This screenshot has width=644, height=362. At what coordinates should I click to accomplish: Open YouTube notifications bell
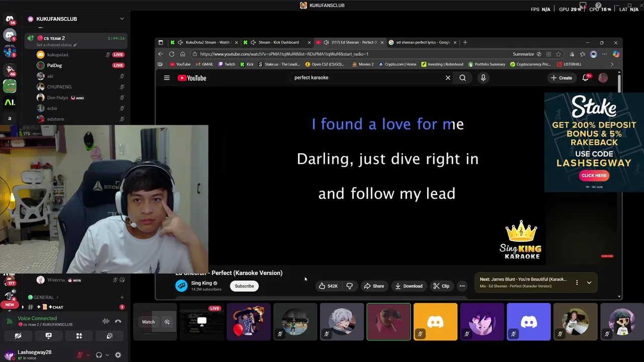[585, 78]
